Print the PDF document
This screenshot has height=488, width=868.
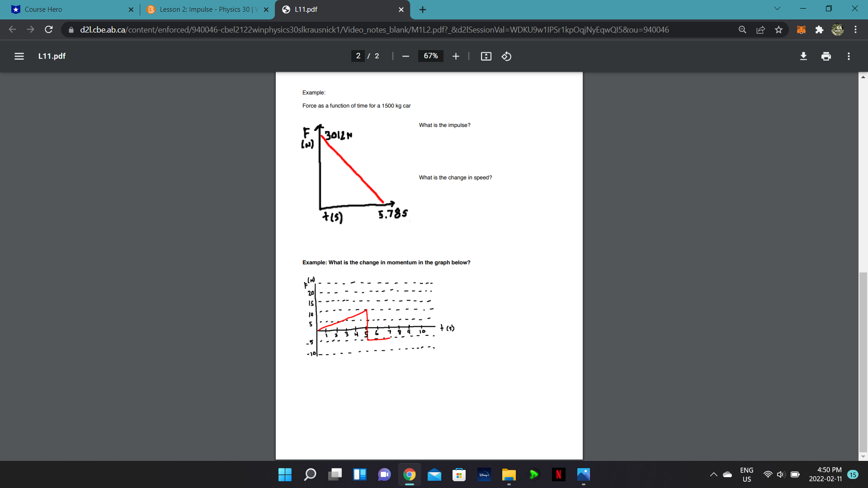click(x=826, y=56)
